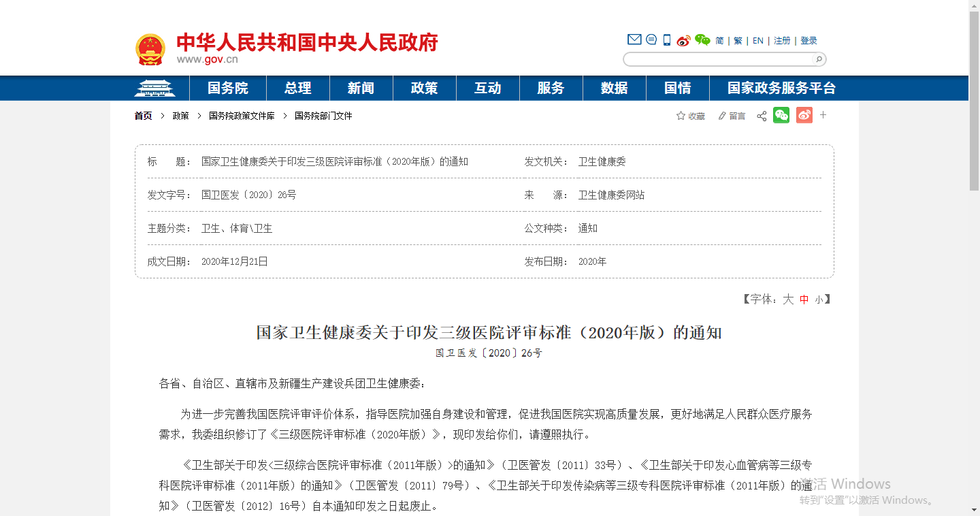Click the vertical page scrollbar thumb

(x=974, y=95)
